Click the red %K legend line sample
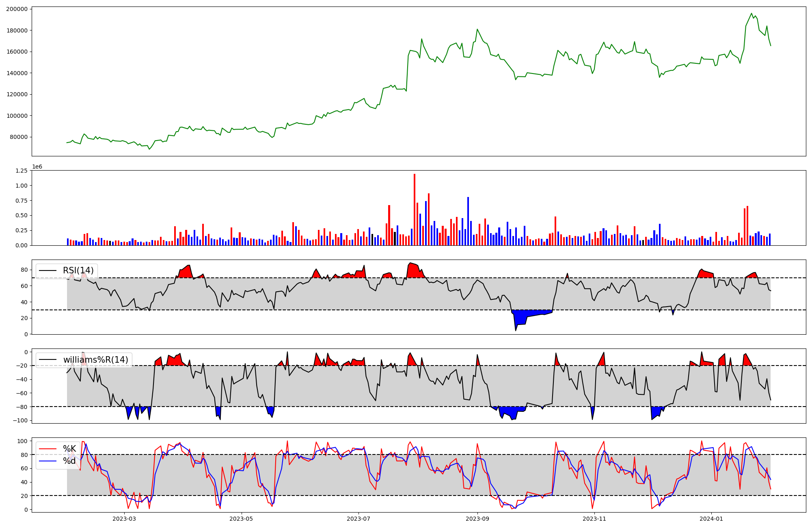The image size is (812, 528). click(x=48, y=449)
